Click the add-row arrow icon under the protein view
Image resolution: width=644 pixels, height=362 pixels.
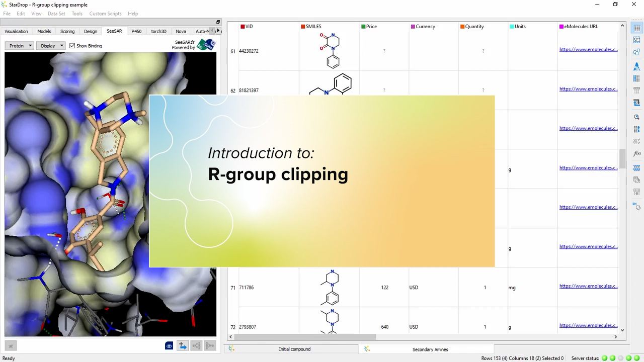(182, 345)
